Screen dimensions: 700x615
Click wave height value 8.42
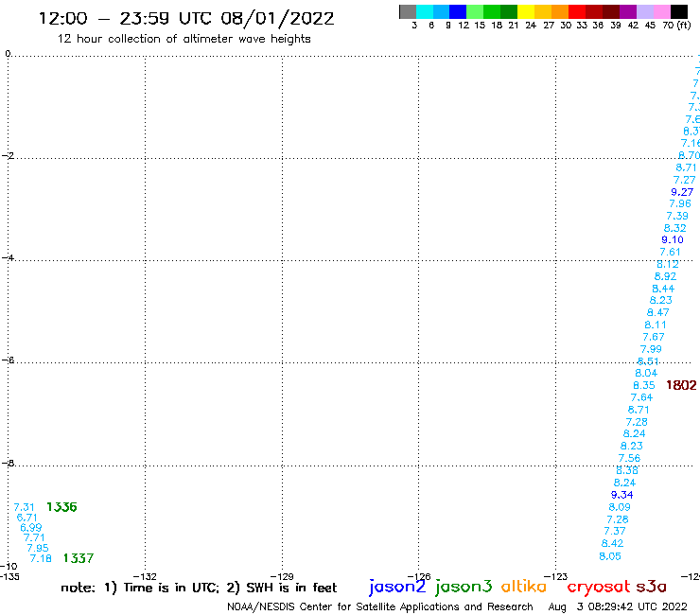[x=612, y=543]
